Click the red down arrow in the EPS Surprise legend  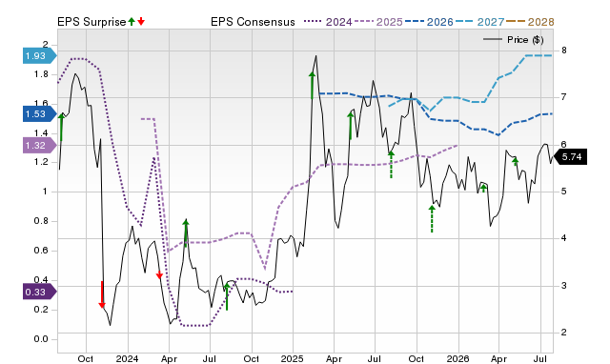click(x=141, y=21)
